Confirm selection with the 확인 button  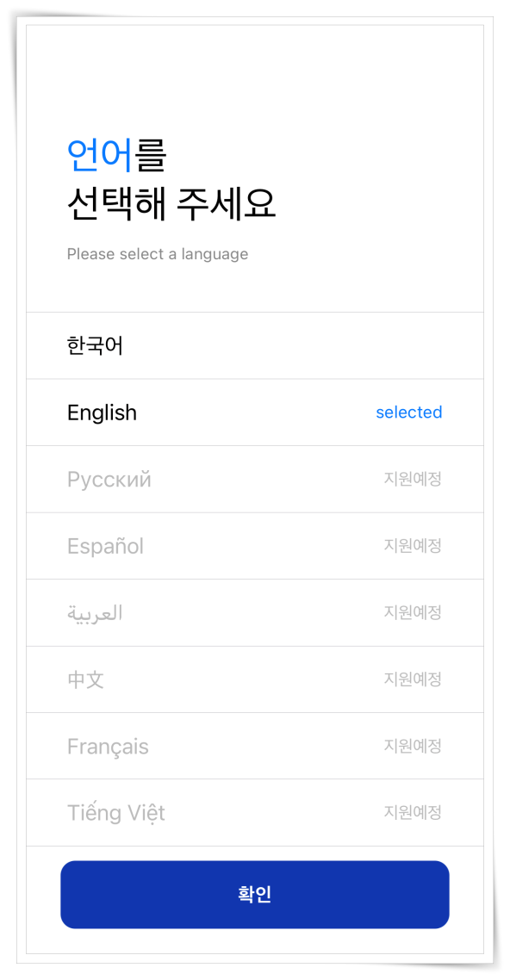click(x=255, y=895)
